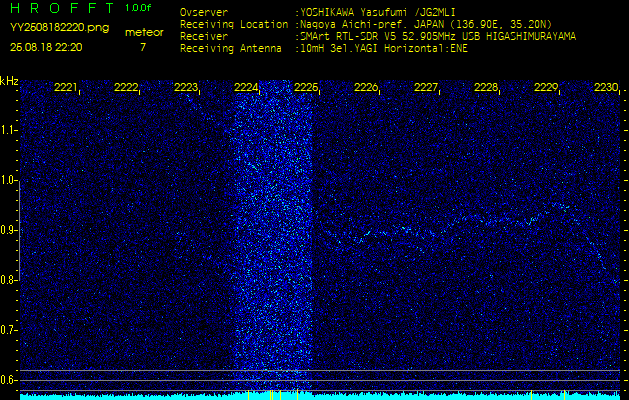Click the 'Receiving Location' label
The width and height of the screenshot is (629, 400).
[234, 24]
